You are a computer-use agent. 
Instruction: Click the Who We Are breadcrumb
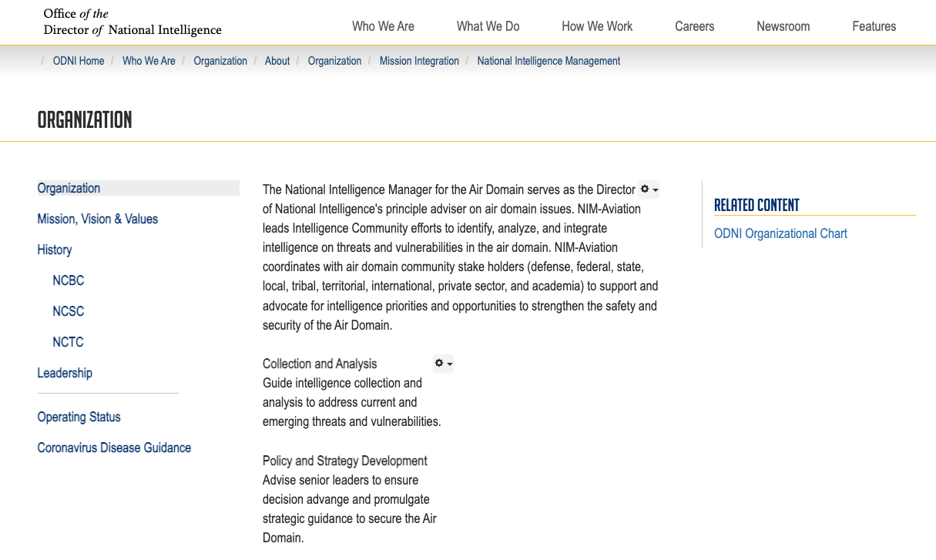[x=149, y=61]
